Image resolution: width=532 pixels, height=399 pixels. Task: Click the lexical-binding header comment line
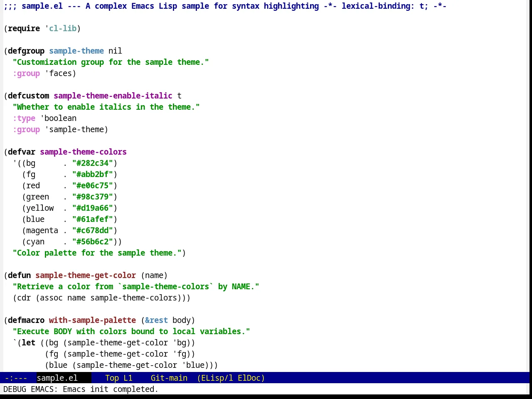tap(225, 6)
